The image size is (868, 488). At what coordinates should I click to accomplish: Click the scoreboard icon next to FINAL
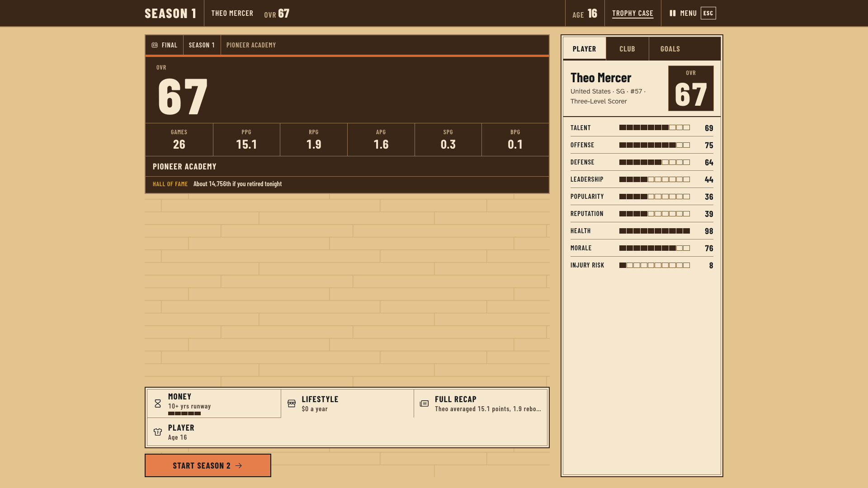[155, 45]
